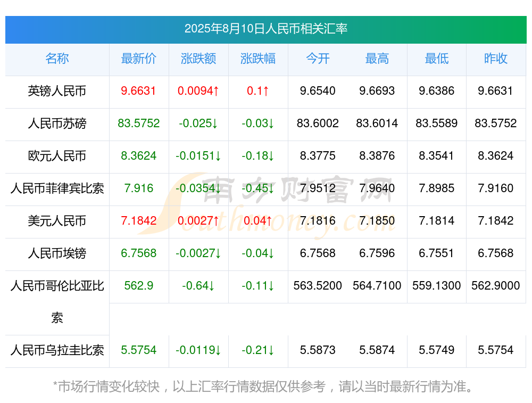Click the 最新价 column header
The height and width of the screenshot is (403, 532).
pyautogui.click(x=139, y=59)
